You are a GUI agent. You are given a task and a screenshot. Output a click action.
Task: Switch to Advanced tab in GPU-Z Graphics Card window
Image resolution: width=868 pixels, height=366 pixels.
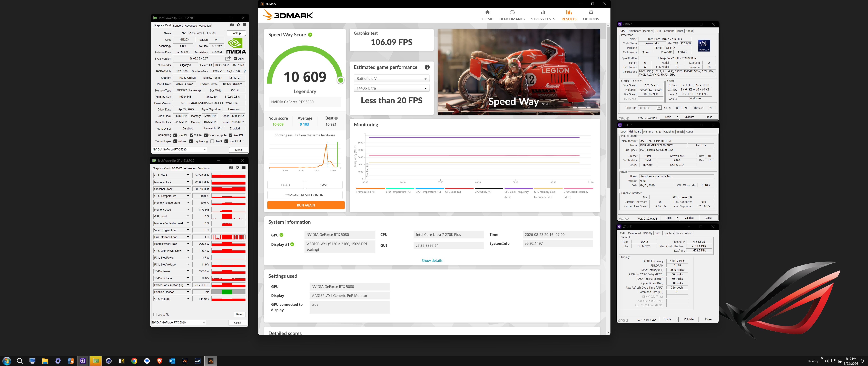pyautogui.click(x=191, y=26)
